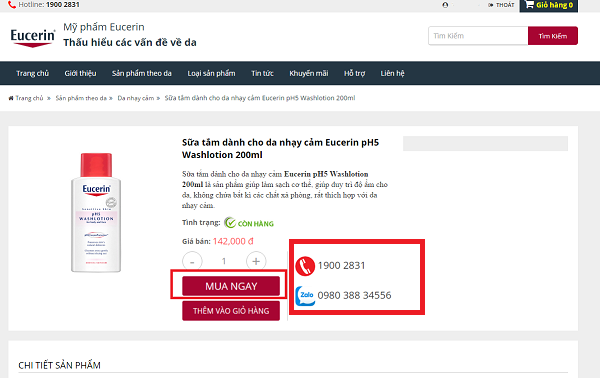Viewport: 600px width, 378px height.
Task: Click the top bar hotline phone icon
Action: click(12, 5)
